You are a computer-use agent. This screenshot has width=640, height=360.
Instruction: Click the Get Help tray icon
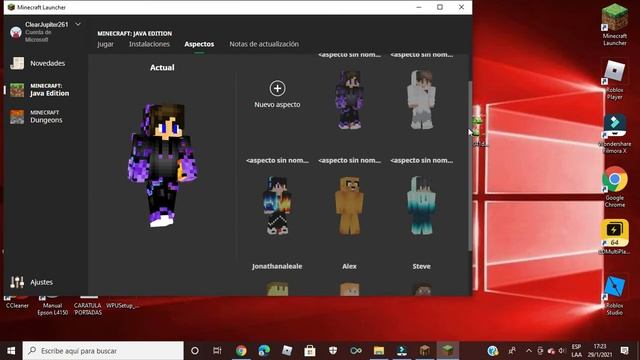point(493,351)
